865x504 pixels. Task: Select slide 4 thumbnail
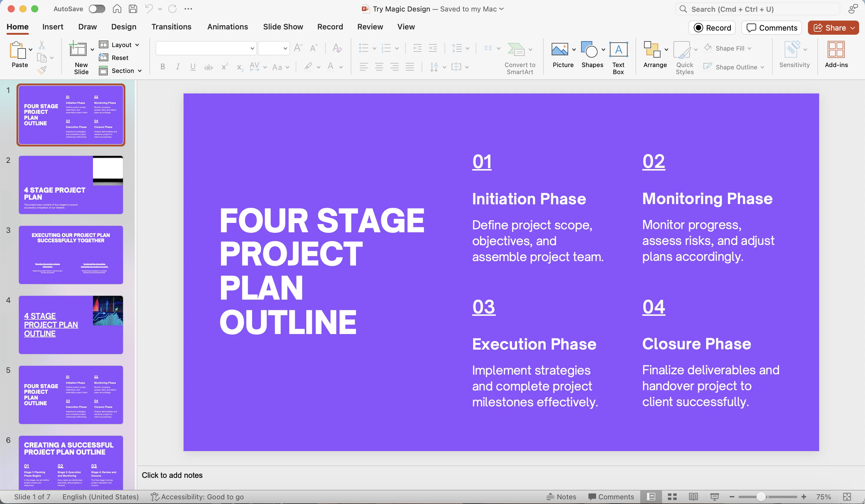coord(71,325)
